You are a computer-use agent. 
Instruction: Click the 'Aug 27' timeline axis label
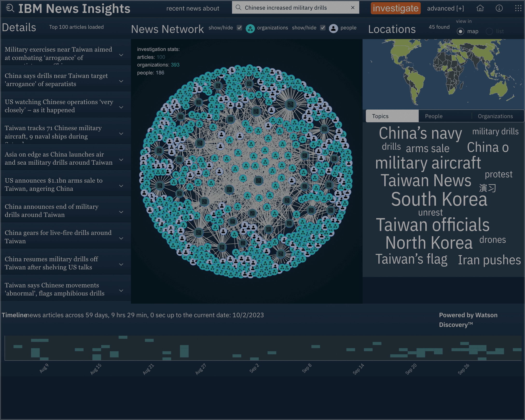coord(201,369)
